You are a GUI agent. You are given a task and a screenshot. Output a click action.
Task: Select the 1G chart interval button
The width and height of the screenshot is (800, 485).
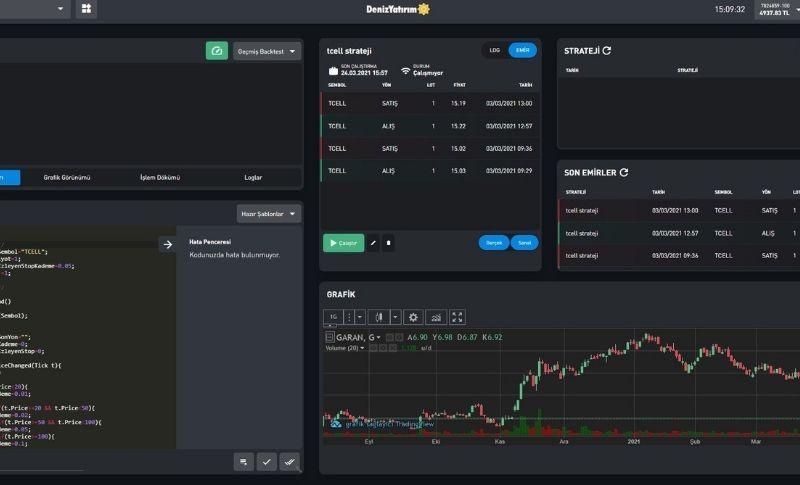click(x=333, y=317)
